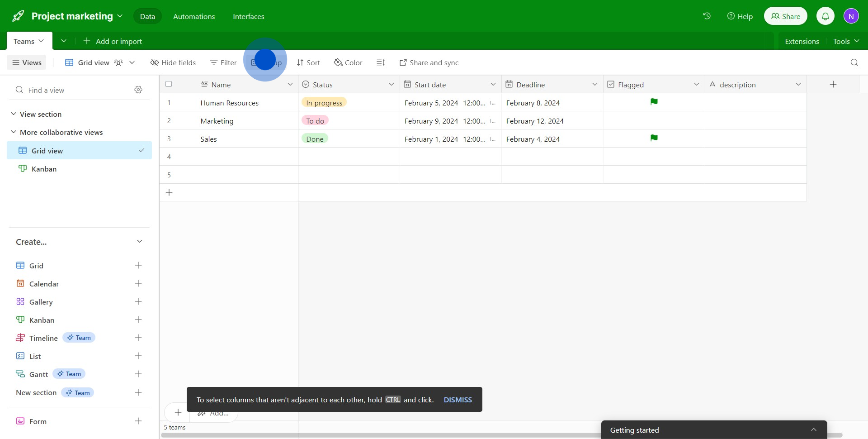
Task: Click the Share button
Action: coord(785,16)
